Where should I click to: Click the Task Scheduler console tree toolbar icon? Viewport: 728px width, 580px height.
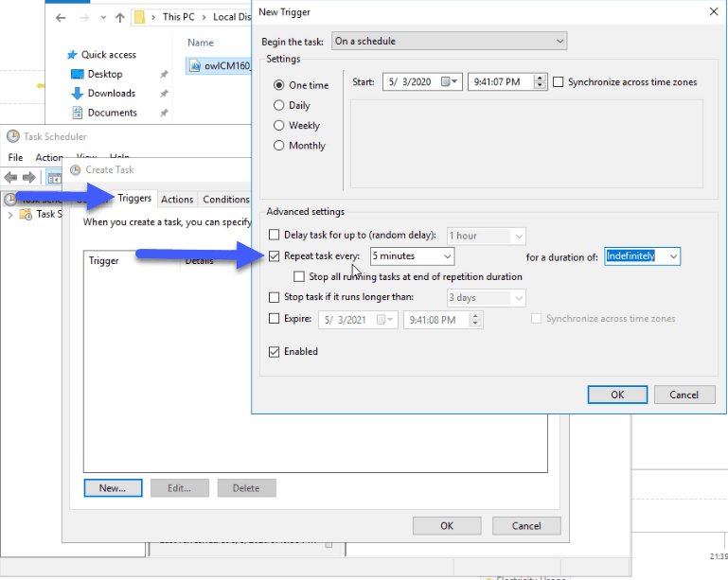pyautogui.click(x=54, y=178)
